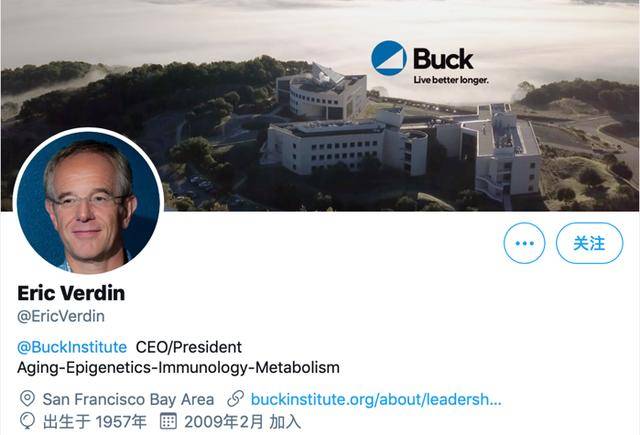Click the 2009年2月 加入 joined date
Viewport: 640px width, 435px height.
tap(242, 422)
